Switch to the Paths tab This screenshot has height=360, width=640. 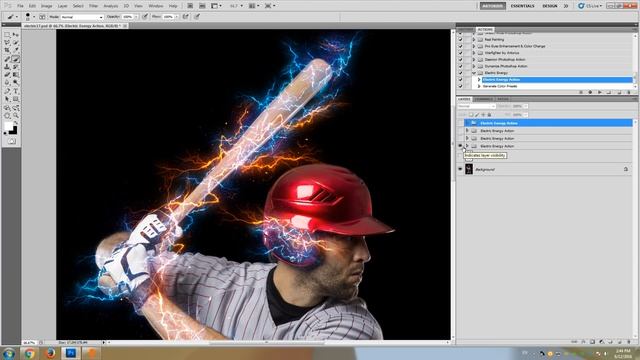click(x=503, y=99)
